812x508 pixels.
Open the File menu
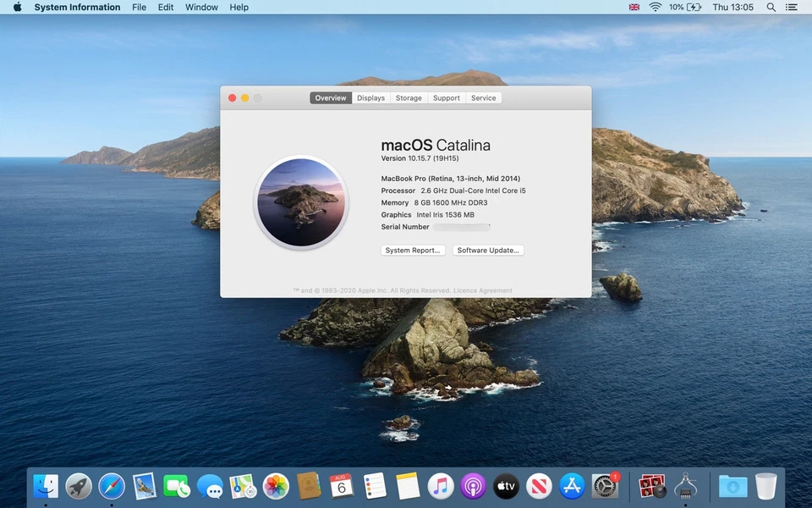[x=139, y=8]
